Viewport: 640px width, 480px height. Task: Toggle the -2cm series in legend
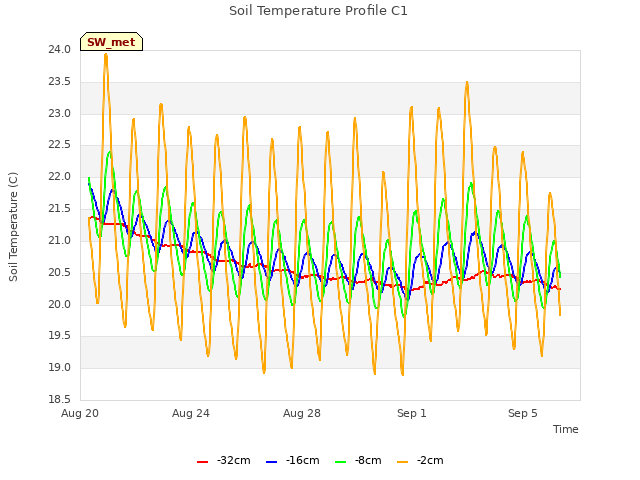point(420,460)
